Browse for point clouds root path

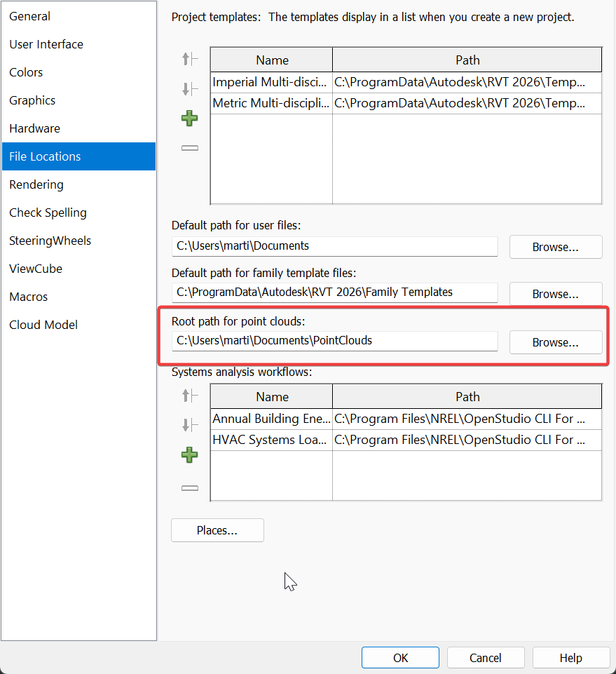[556, 342]
